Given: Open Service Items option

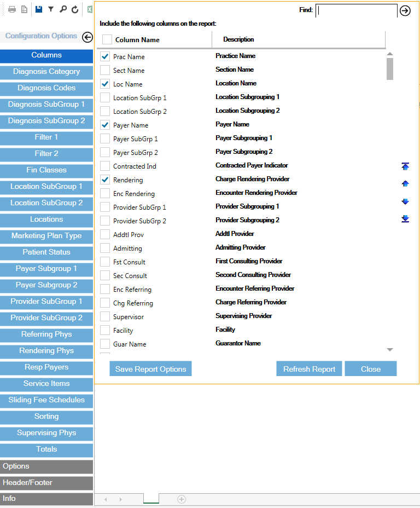Looking at the screenshot, I should (x=46, y=384).
